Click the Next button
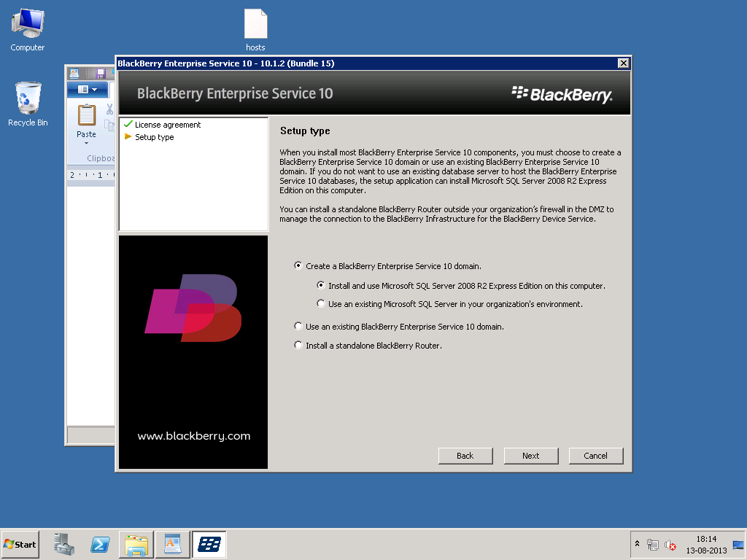This screenshot has width=747, height=560. [x=531, y=456]
